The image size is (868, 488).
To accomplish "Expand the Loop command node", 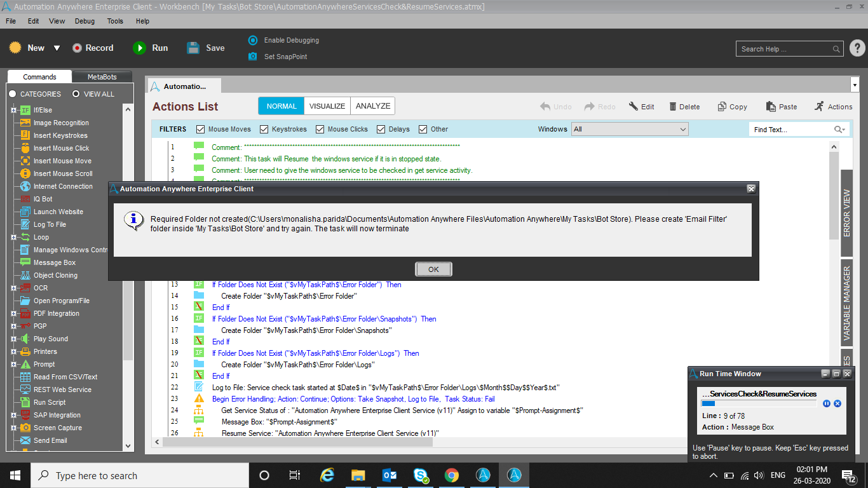I will click(14, 237).
